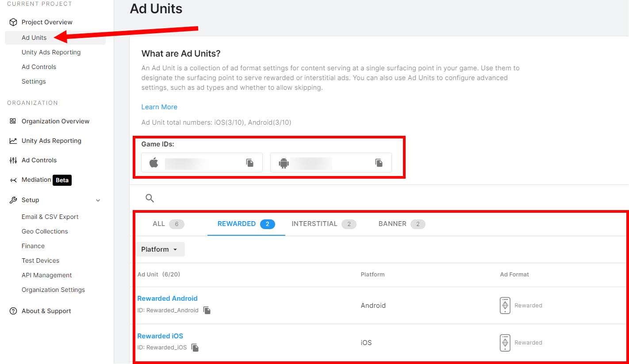Click the iOS platform cell

(366, 343)
